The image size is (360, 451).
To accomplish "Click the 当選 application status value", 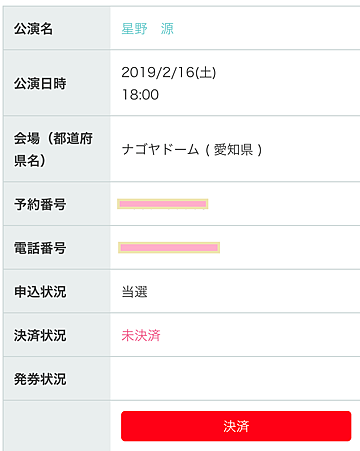I will click(x=134, y=292).
